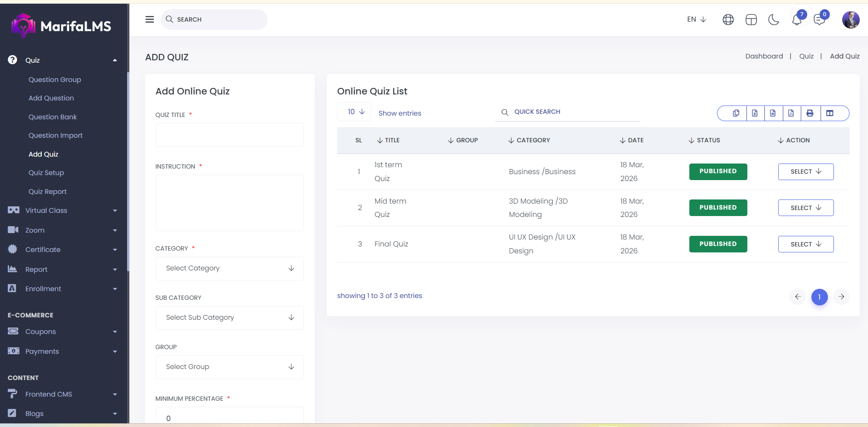Open Question Bank in sidebar
This screenshot has width=868, height=427.
coord(52,117)
